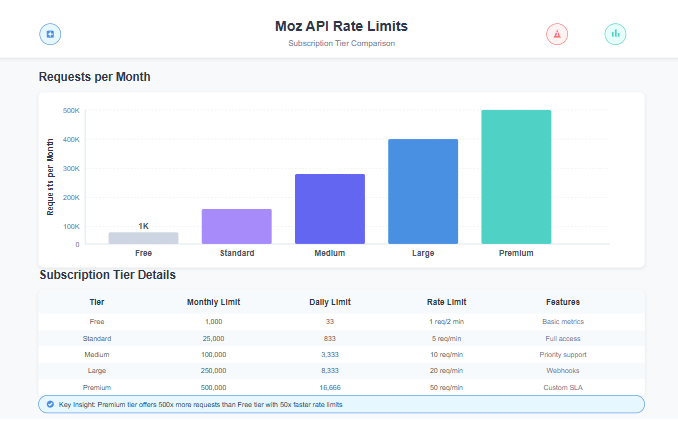Click the Tier column header
This screenshot has width=678, height=428.
[x=97, y=302]
